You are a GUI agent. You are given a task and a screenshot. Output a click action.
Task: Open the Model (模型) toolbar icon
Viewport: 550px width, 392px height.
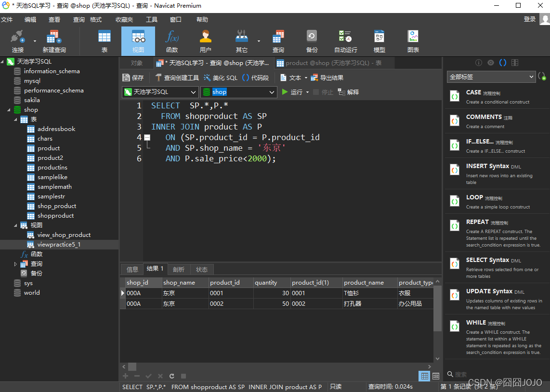click(379, 41)
